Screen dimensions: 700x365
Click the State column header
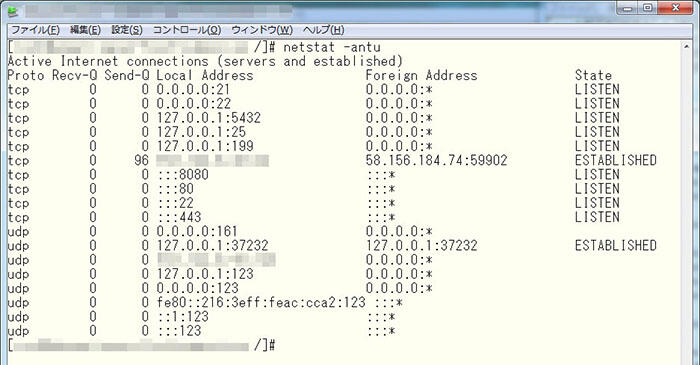tap(593, 75)
